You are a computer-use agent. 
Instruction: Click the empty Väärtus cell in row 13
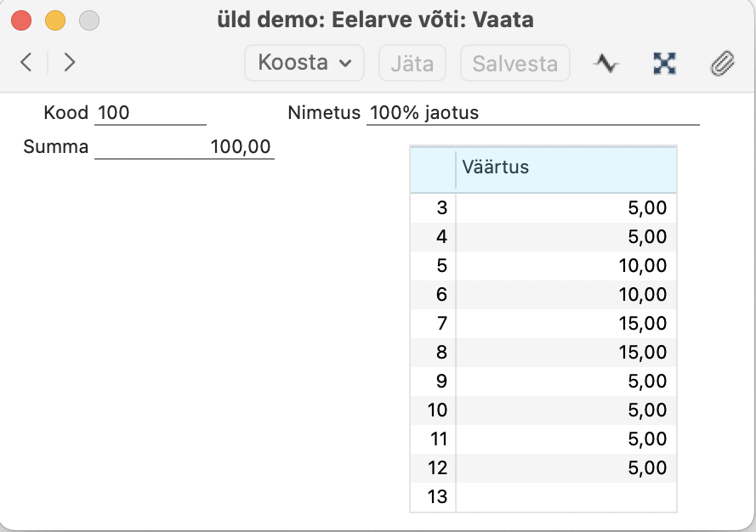[x=566, y=497]
